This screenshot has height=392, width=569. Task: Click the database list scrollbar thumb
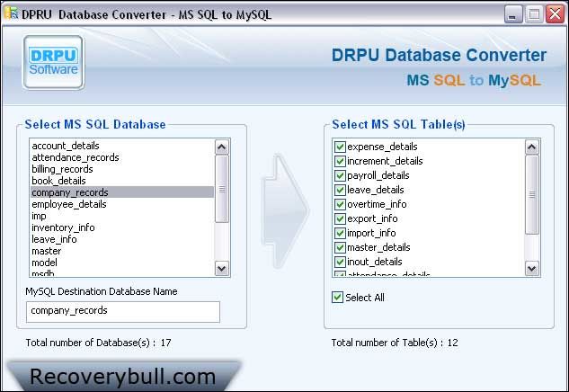click(222, 189)
